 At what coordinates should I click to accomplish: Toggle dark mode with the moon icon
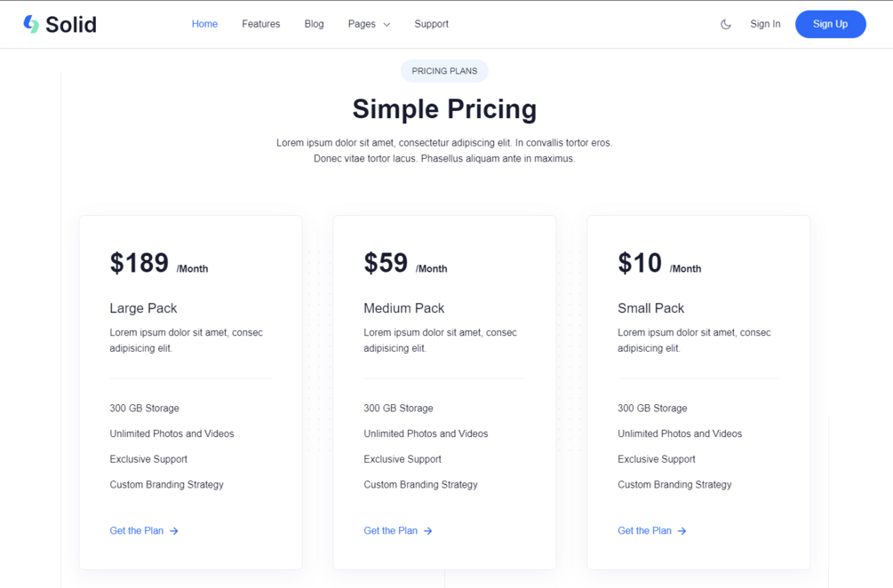[726, 24]
